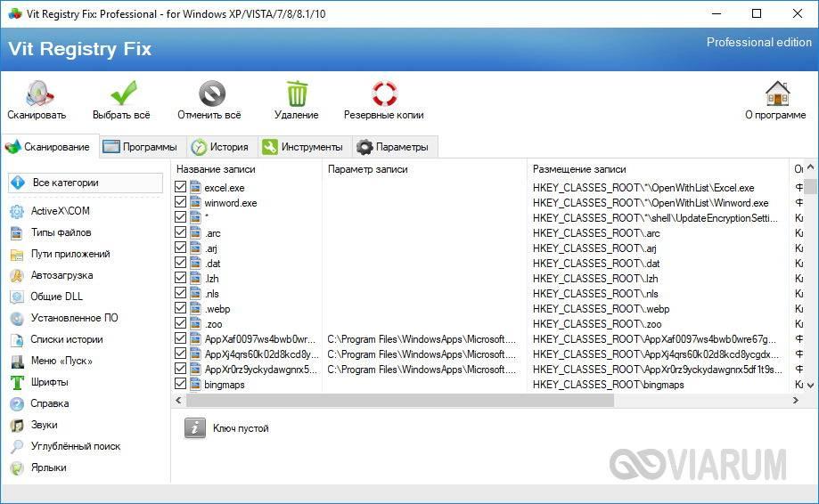
Task: Select the Ярлыки category
Action: pos(38,468)
